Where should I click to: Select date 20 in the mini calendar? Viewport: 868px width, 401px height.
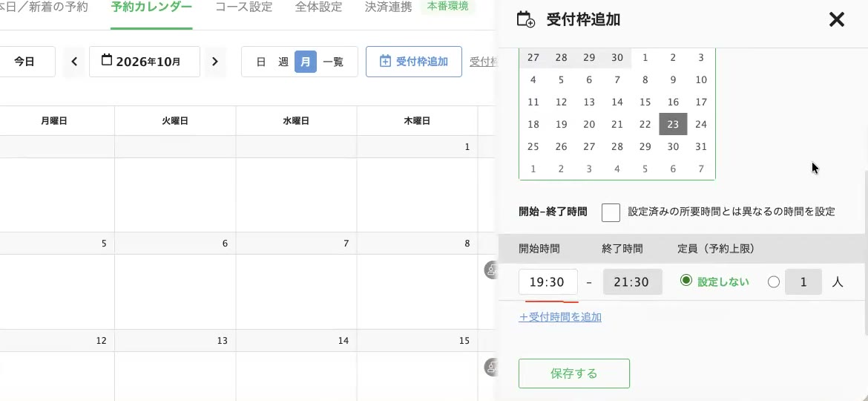(589, 124)
